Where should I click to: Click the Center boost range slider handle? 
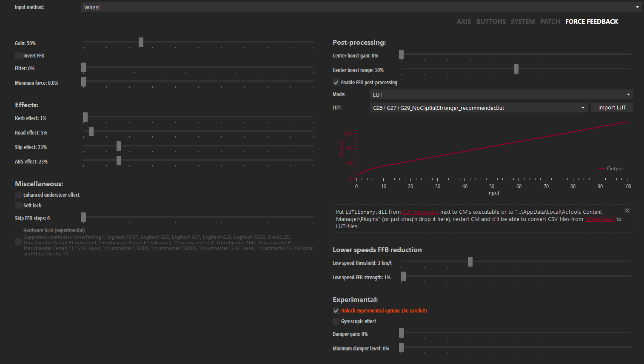click(516, 69)
